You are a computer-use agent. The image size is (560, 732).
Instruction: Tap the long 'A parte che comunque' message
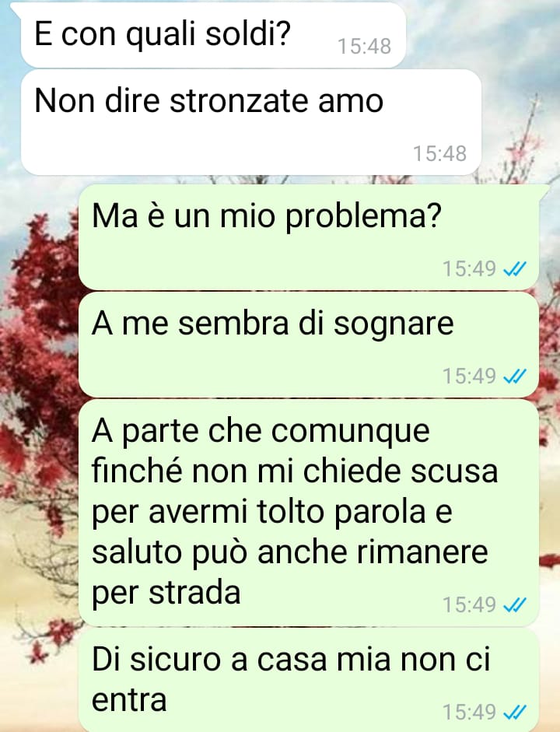309,513
